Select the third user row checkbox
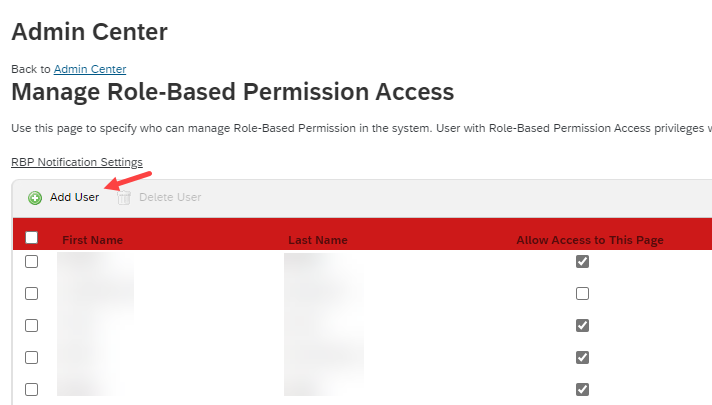Viewport: 712px width, 405px height. pyautogui.click(x=31, y=326)
